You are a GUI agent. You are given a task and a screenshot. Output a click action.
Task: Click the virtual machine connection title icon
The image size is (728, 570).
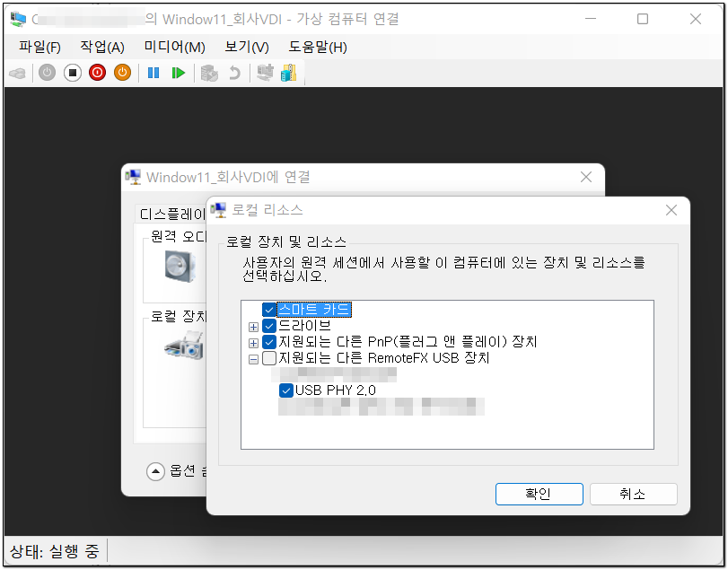coord(18,19)
